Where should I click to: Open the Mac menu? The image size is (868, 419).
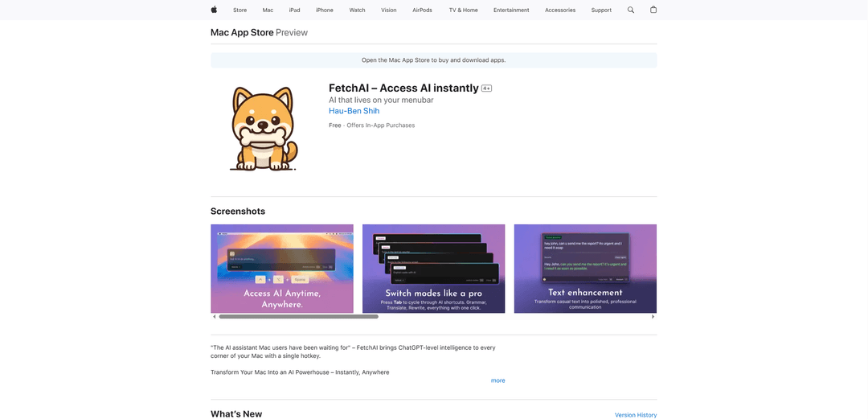click(268, 10)
